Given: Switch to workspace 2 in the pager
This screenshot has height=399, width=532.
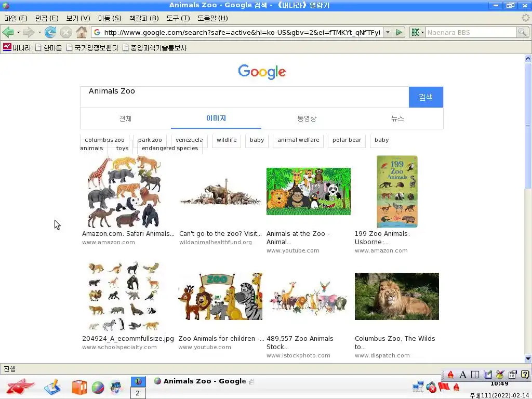Looking at the screenshot, I should tap(138, 393).
